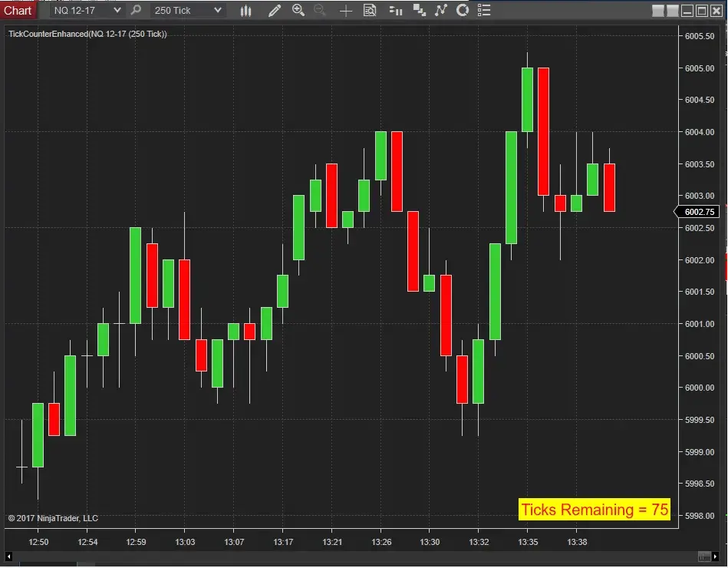This screenshot has height=568, width=728.
Task: Click the 5998.00 price axis label
Action: 700,516
